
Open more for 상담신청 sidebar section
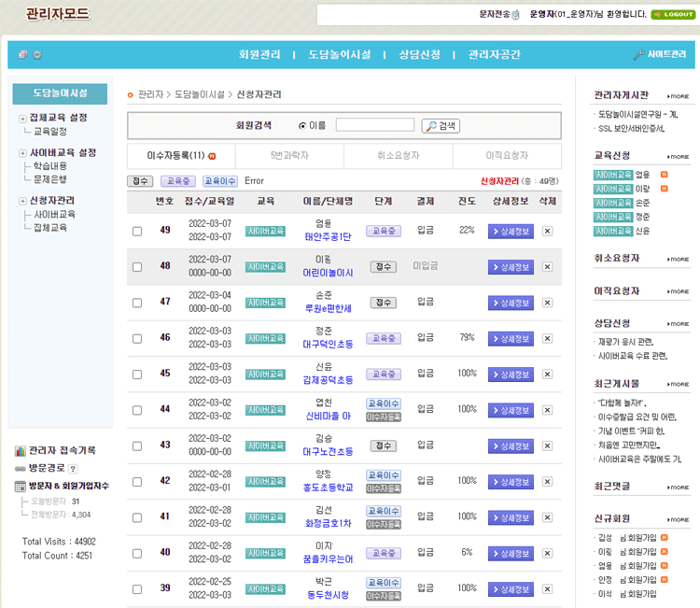click(679, 323)
